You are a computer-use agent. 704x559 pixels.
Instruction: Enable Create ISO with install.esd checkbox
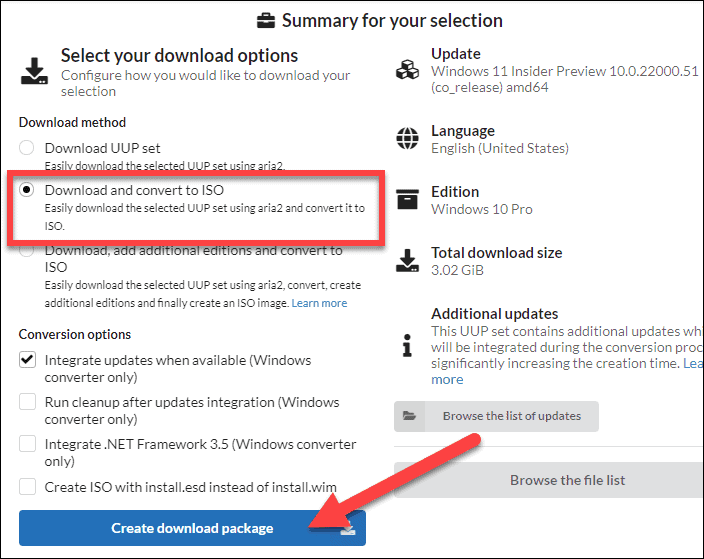[28, 487]
